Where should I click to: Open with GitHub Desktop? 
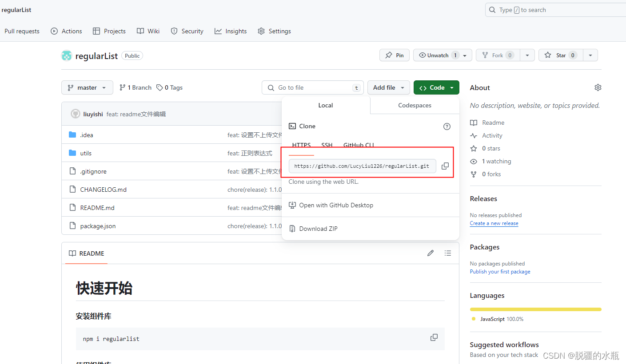tap(331, 205)
